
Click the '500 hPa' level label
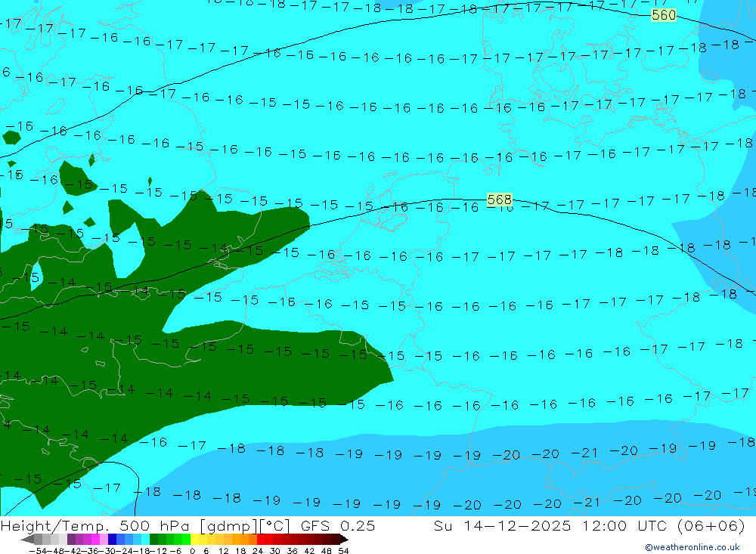click(154, 526)
